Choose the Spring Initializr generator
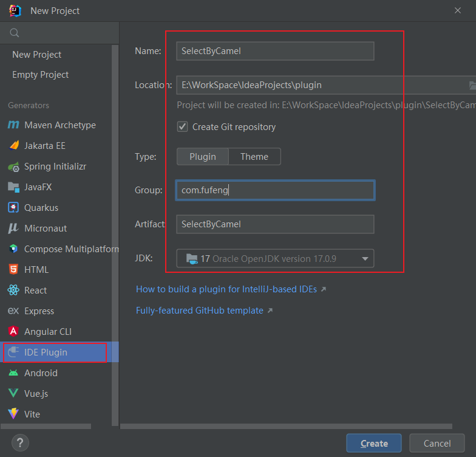The width and height of the screenshot is (476, 457). tap(56, 167)
